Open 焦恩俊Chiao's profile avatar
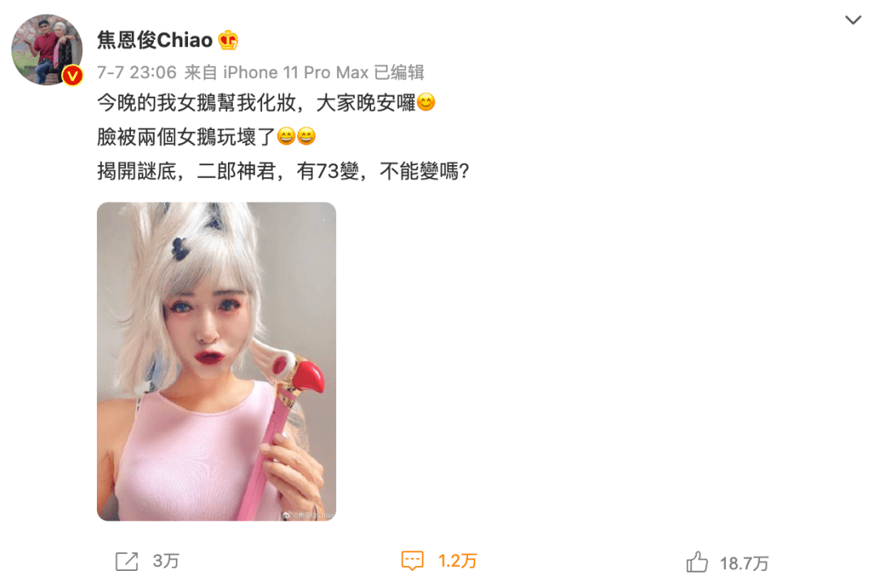Viewport: 879px width, 588px height. [47, 50]
